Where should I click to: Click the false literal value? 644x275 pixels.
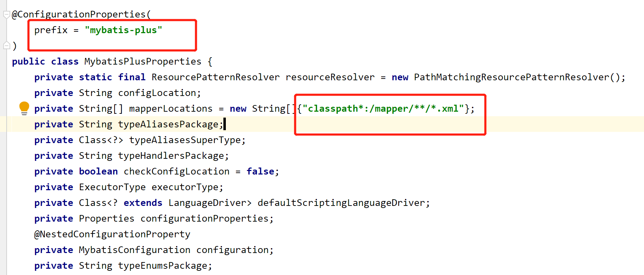(x=260, y=171)
